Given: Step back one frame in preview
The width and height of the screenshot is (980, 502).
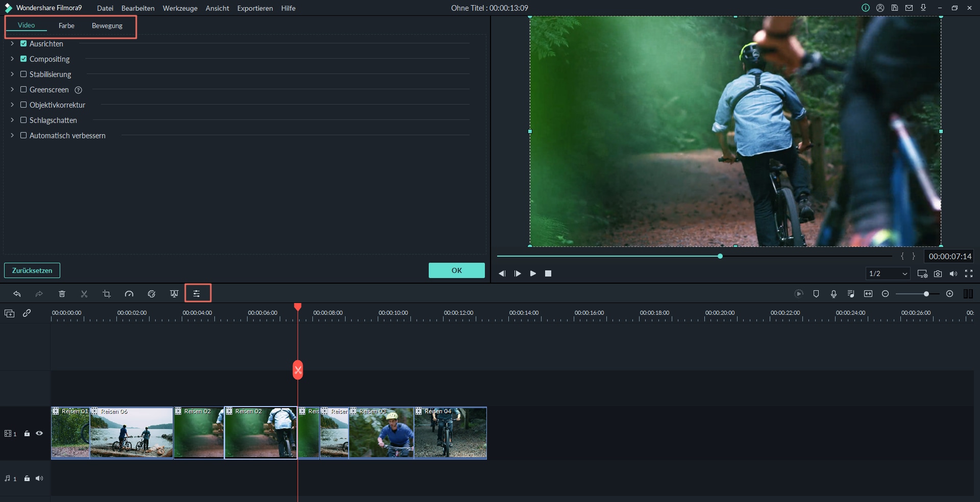Looking at the screenshot, I should click(x=502, y=274).
